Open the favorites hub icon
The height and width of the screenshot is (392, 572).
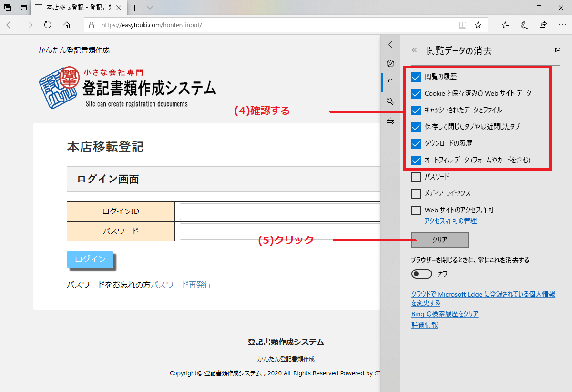(x=506, y=25)
